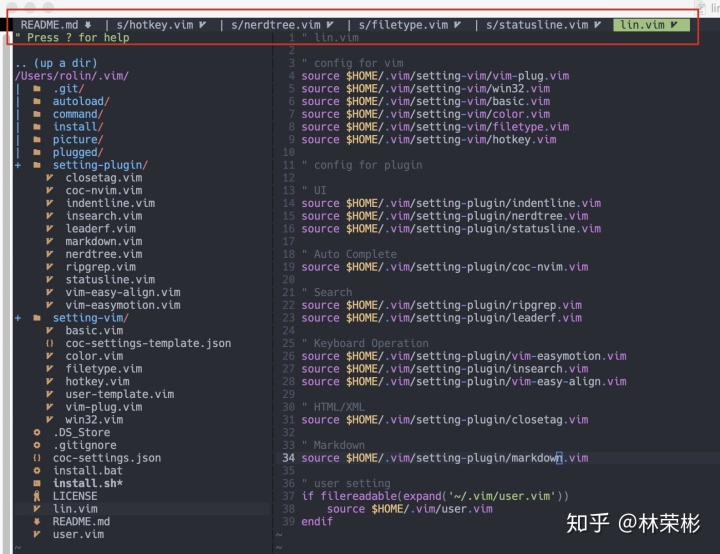Click the vim icon beside ripgrep.vim

[50, 267]
